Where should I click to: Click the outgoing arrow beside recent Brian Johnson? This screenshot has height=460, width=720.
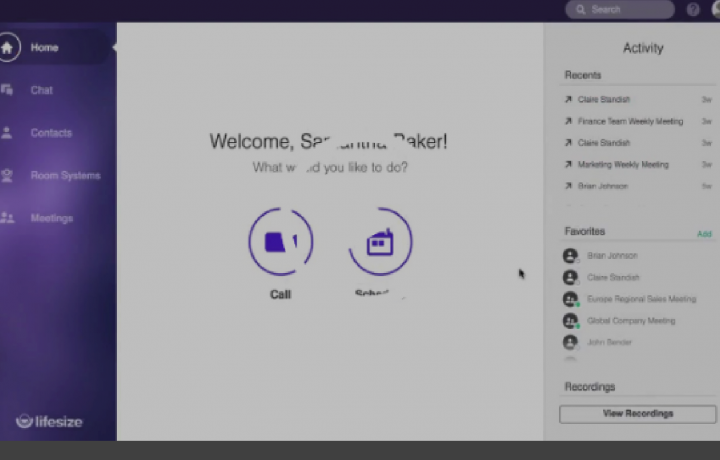pos(568,186)
